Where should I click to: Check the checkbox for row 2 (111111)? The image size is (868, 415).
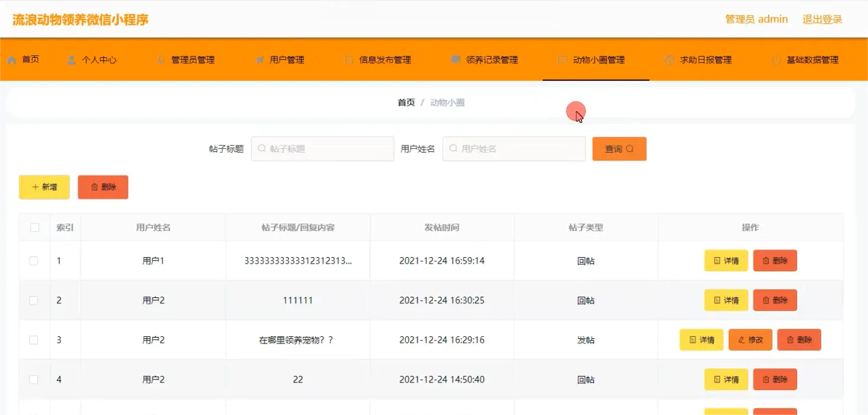(x=34, y=300)
